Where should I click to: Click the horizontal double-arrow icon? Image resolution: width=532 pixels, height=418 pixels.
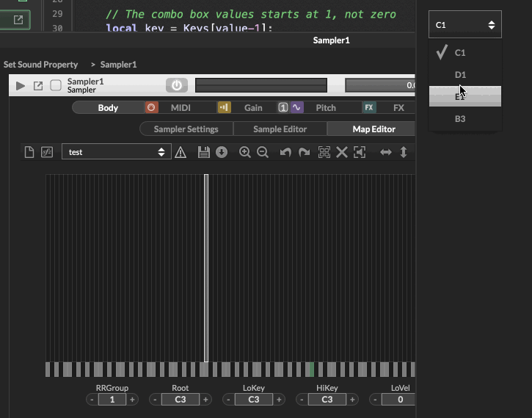coord(386,152)
